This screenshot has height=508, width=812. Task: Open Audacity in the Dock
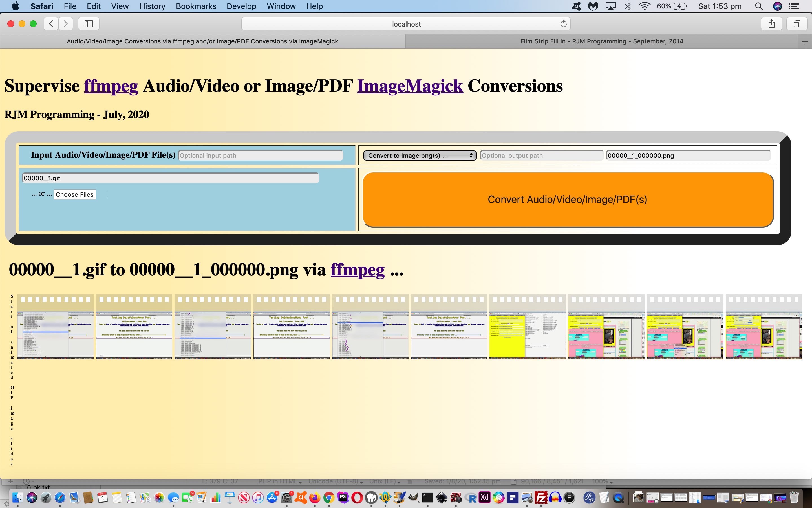click(x=555, y=498)
